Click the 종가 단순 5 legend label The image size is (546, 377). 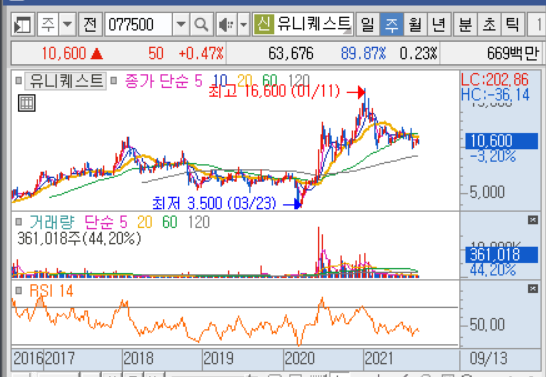pyautogui.click(x=163, y=81)
